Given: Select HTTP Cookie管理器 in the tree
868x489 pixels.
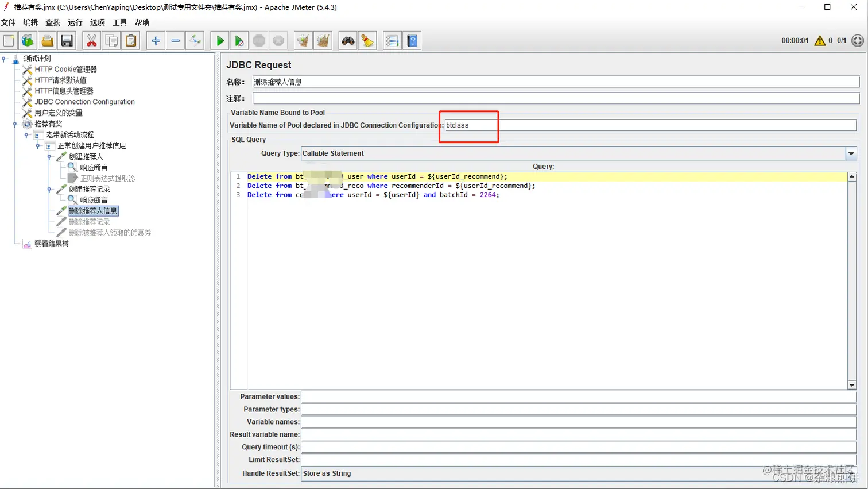Looking at the screenshot, I should [65, 70].
